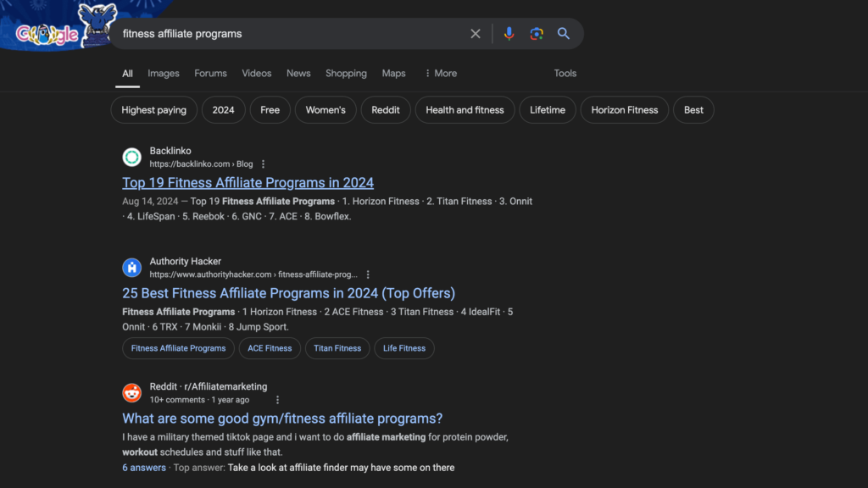The height and width of the screenshot is (488, 868).
Task: Select the Horizon Fitness filter chip
Action: pos(624,110)
